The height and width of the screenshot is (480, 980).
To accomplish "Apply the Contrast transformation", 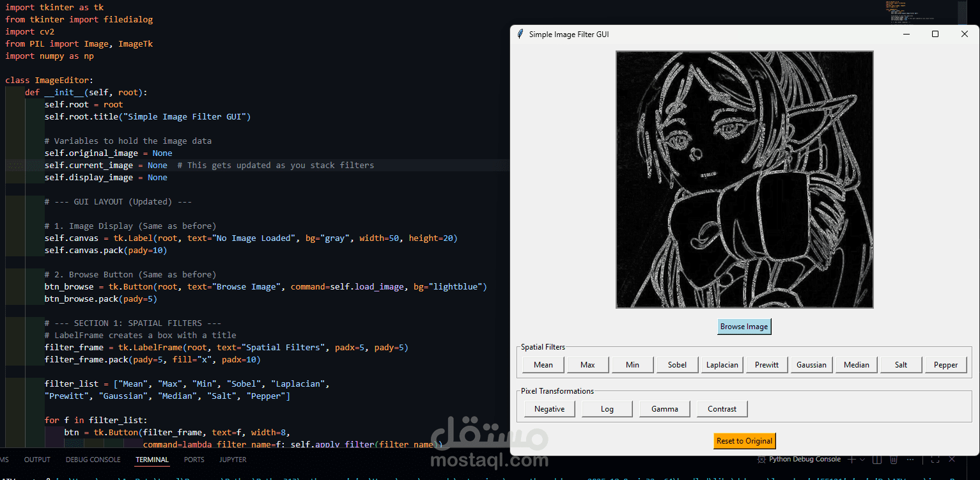I will (x=722, y=409).
